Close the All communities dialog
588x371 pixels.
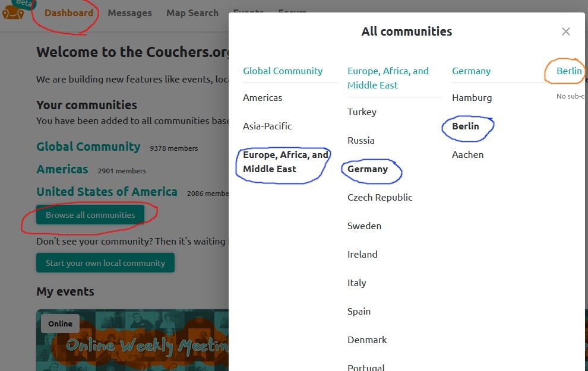(566, 31)
